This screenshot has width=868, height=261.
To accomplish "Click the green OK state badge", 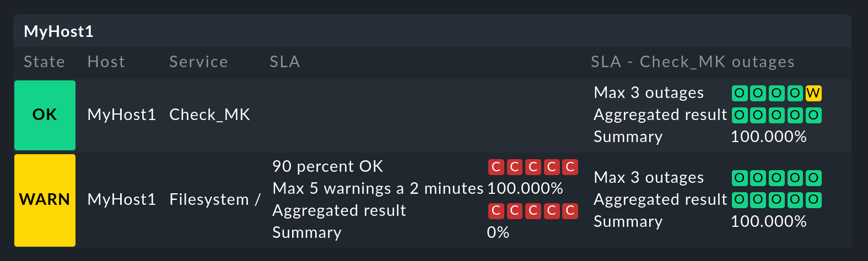I will [45, 115].
